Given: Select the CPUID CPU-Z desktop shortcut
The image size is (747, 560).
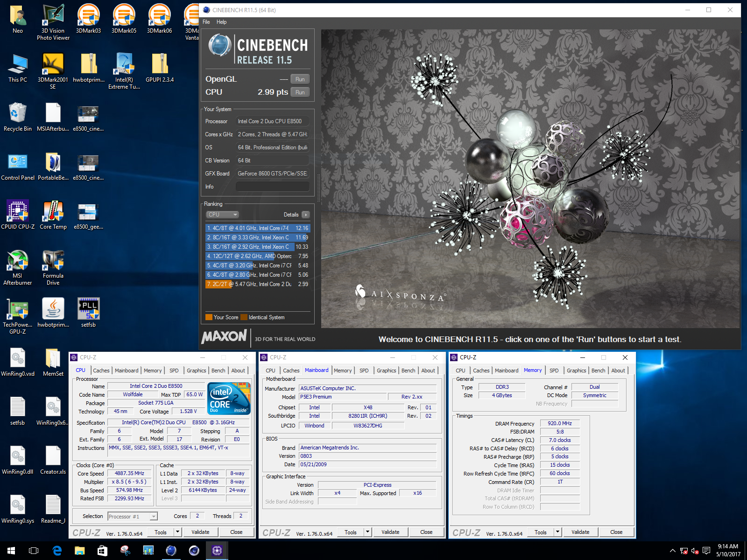Looking at the screenshot, I should pyautogui.click(x=18, y=215).
